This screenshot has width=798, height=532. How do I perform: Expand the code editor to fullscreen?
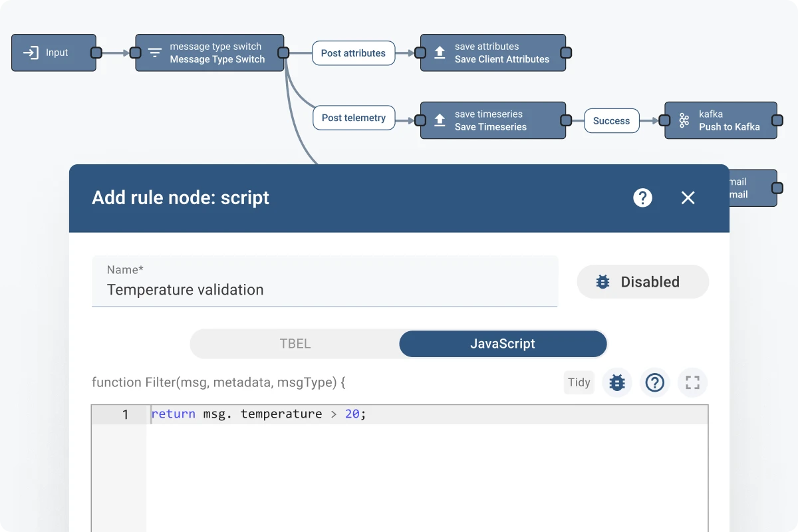tap(693, 382)
